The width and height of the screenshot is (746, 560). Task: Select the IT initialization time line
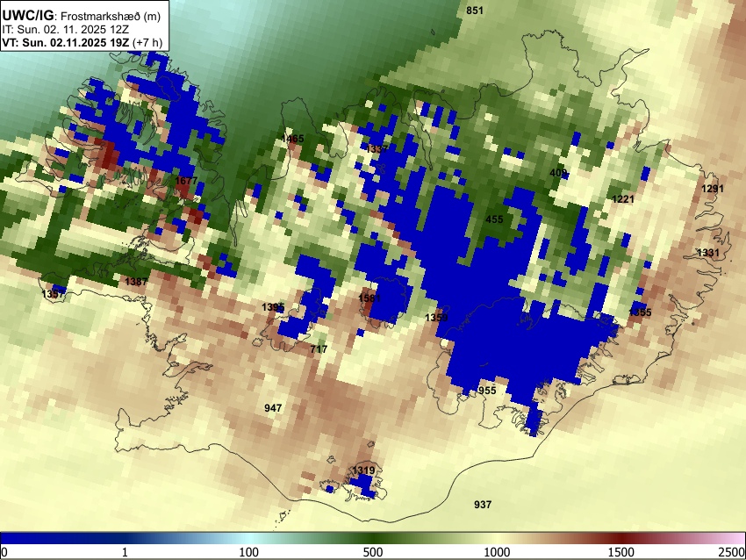pos(65,29)
